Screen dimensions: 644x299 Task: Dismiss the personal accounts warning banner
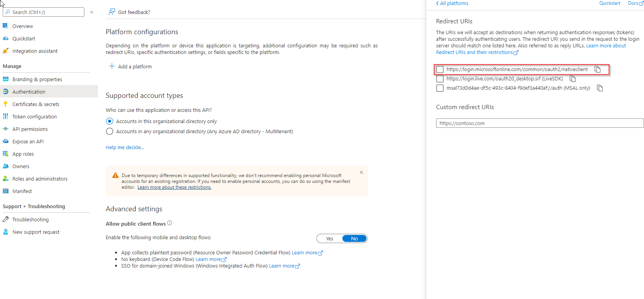tap(361, 172)
